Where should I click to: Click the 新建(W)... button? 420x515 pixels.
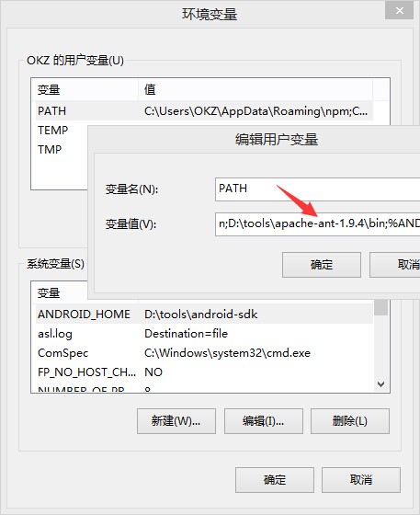(x=176, y=421)
